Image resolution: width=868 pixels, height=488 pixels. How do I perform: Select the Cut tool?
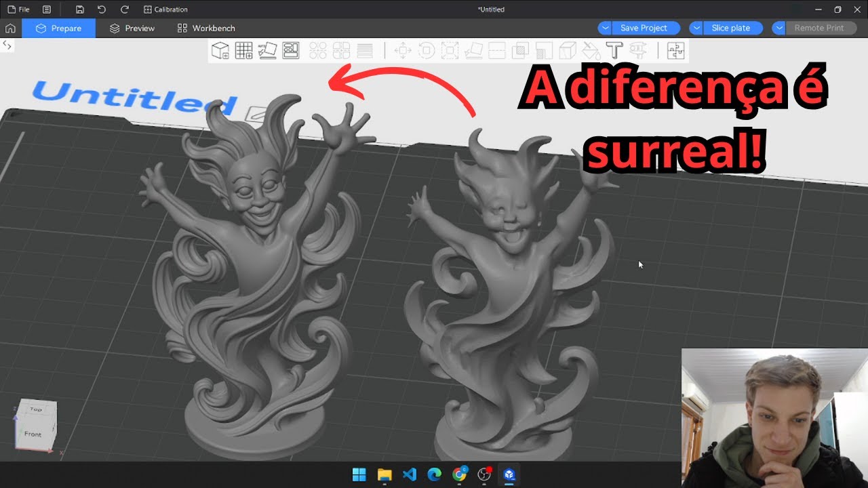497,51
